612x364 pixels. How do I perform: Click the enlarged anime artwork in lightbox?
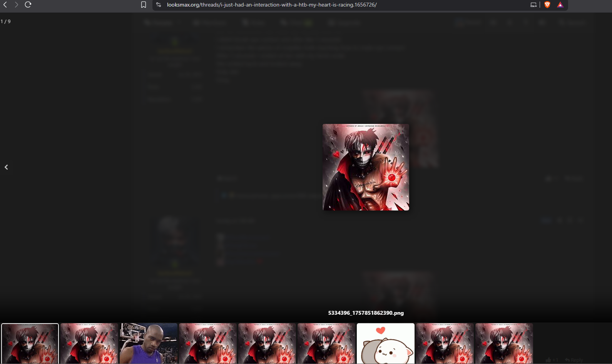(x=366, y=167)
